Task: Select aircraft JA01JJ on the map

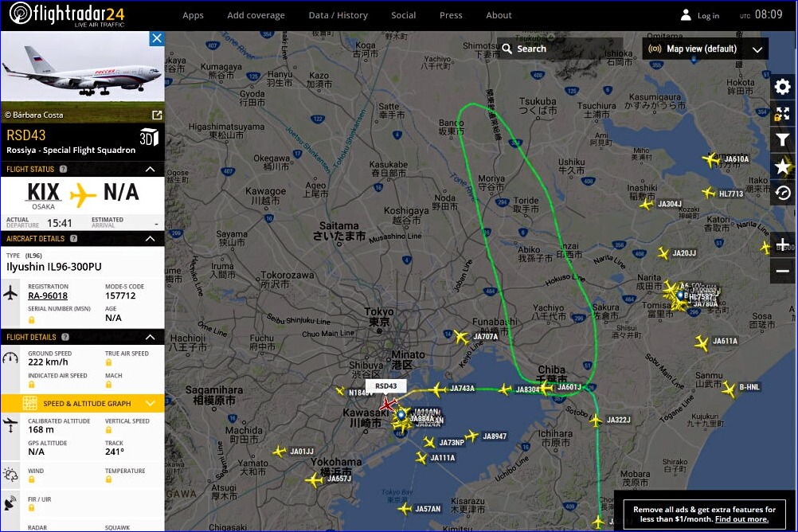Action: (x=279, y=451)
